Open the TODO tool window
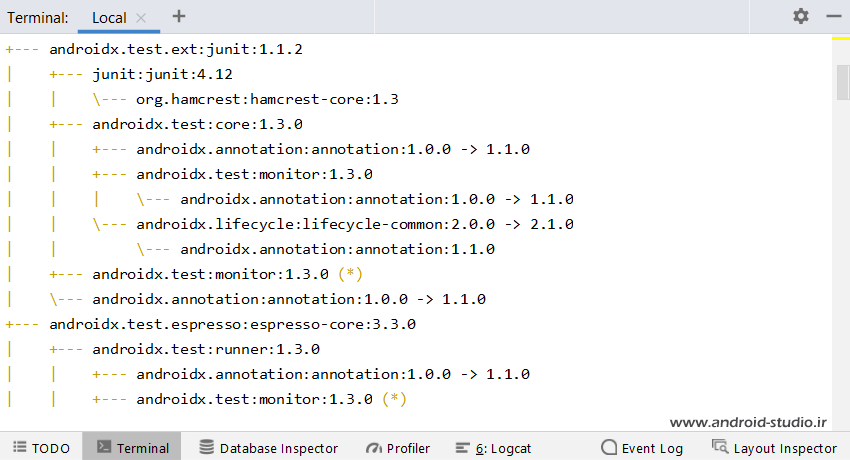The image size is (850, 460). (42, 448)
